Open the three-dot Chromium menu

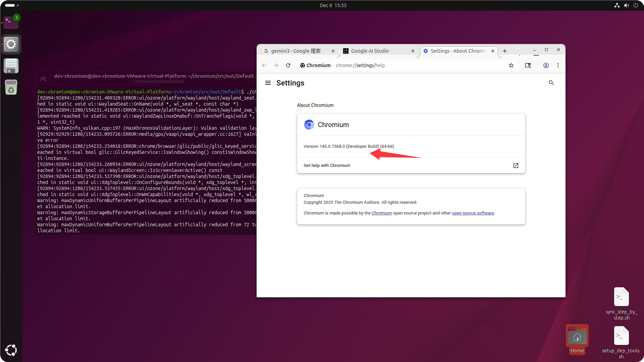558,65
